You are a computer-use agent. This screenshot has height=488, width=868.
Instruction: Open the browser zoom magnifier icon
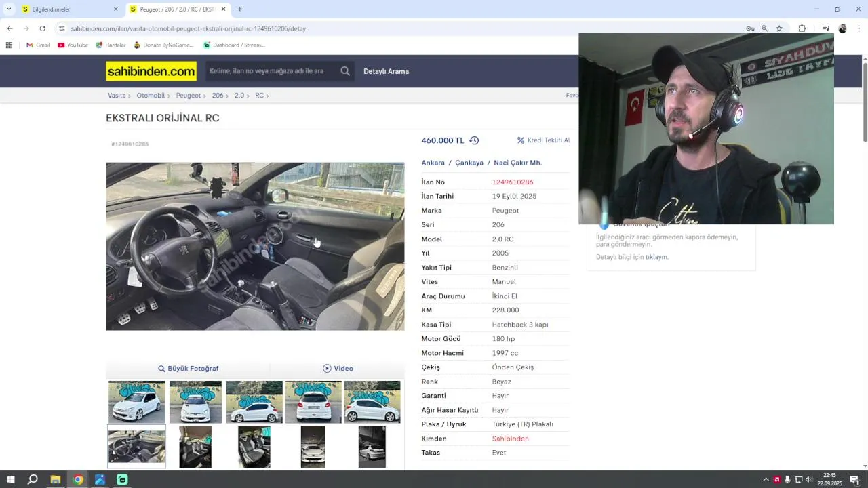[x=764, y=28]
